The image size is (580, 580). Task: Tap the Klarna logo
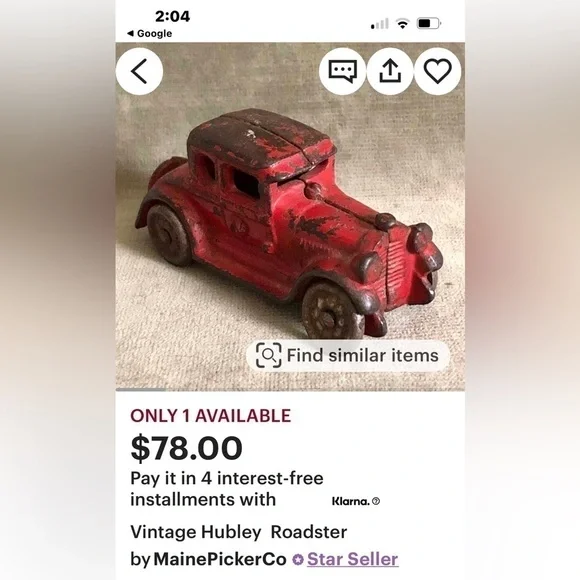click(x=351, y=501)
